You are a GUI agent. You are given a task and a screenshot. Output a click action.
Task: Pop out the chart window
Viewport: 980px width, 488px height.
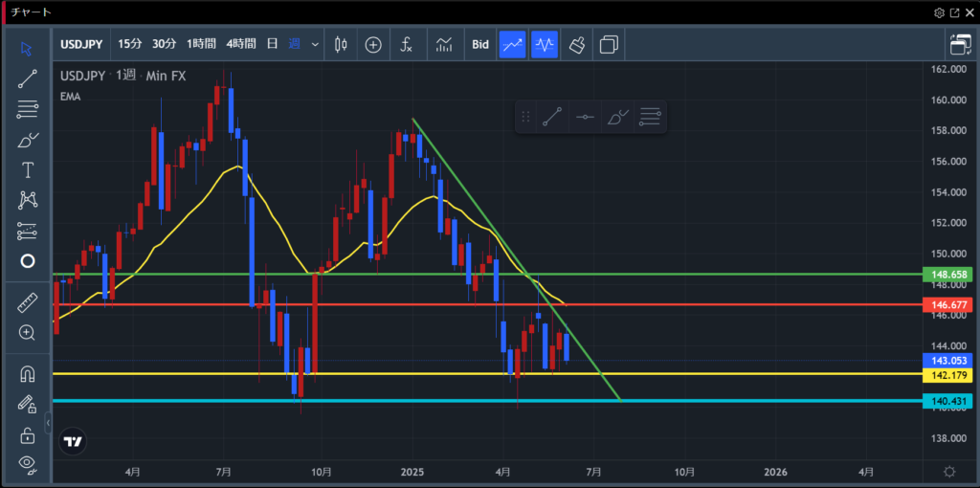coord(954,12)
